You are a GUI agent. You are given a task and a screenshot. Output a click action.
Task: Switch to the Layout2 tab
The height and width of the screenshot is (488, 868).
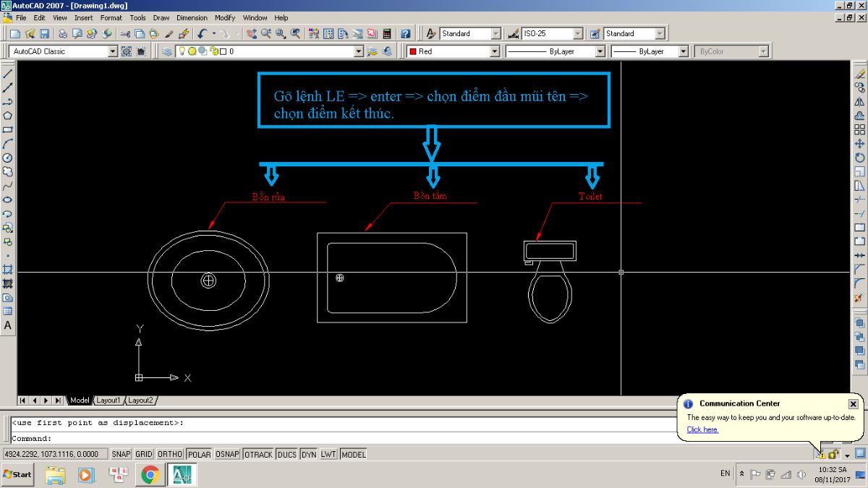(x=140, y=400)
